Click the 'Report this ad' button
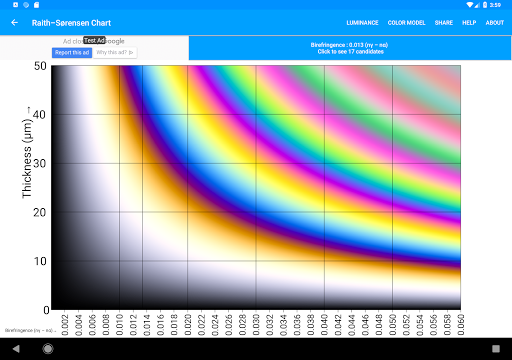The width and height of the screenshot is (512, 360). [x=72, y=53]
